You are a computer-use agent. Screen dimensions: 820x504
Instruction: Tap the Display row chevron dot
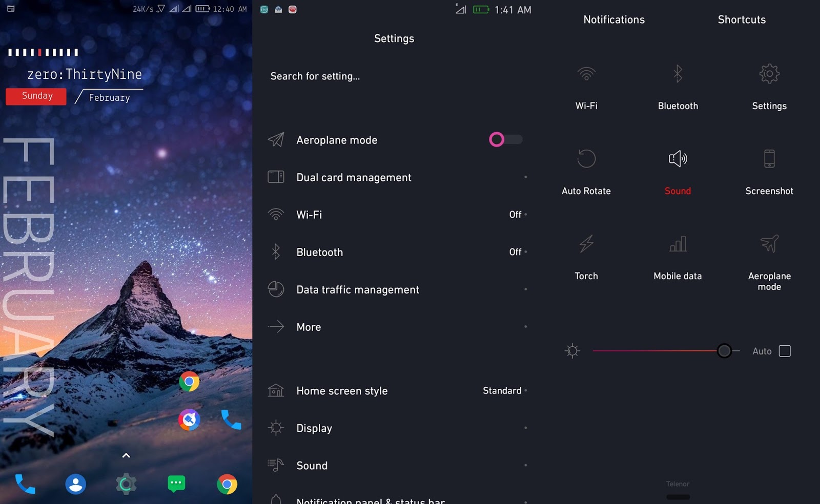coord(525,428)
